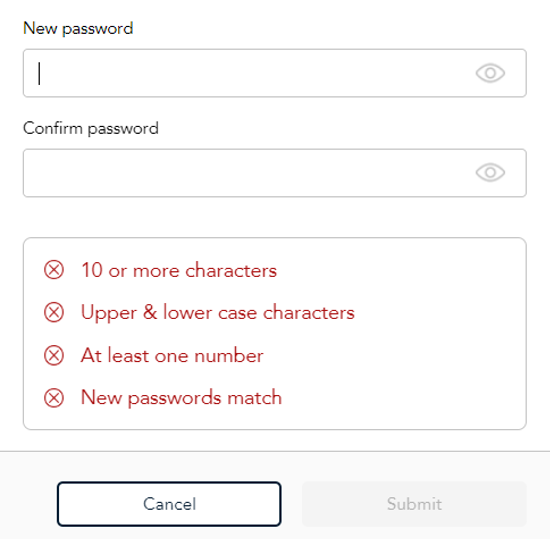The width and height of the screenshot is (550, 539).
Task: Submit the new password
Action: pyautogui.click(x=414, y=504)
